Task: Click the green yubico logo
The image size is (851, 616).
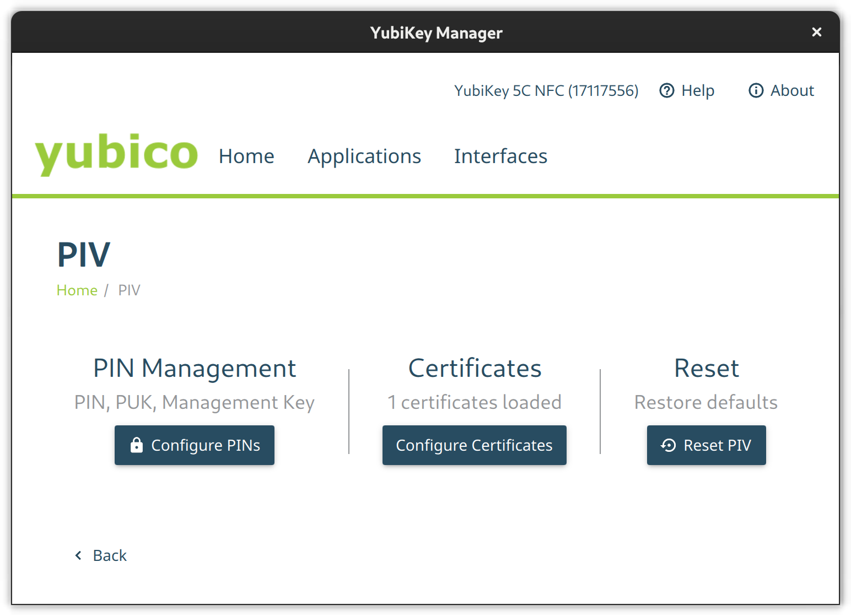Action: point(116,154)
